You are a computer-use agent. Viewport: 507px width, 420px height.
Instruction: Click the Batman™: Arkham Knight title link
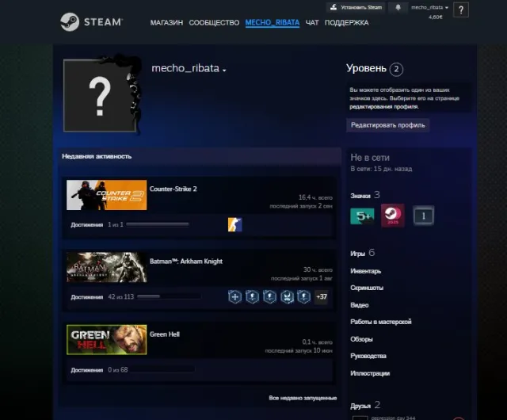pos(186,262)
